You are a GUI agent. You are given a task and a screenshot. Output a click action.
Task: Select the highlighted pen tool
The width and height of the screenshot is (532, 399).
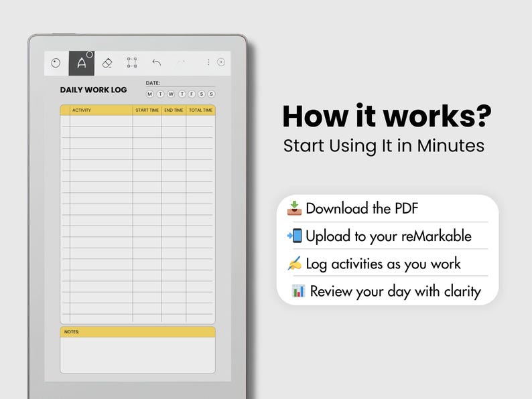pyautogui.click(x=82, y=64)
